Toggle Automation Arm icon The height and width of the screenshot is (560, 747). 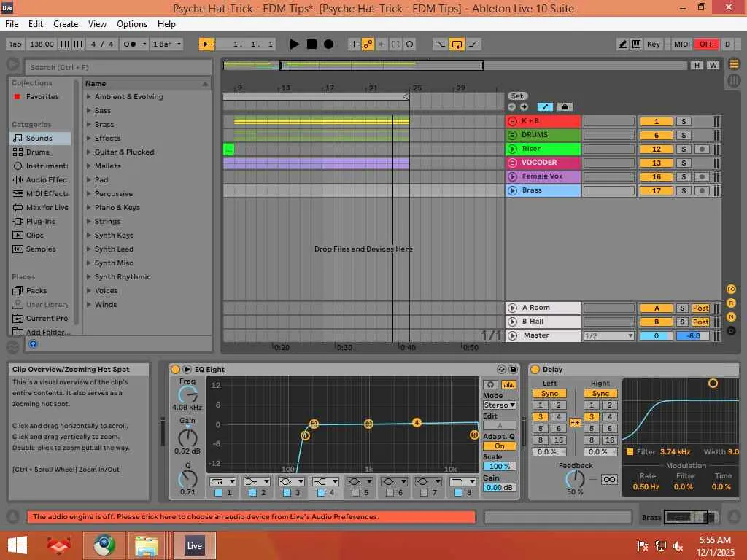coord(368,44)
